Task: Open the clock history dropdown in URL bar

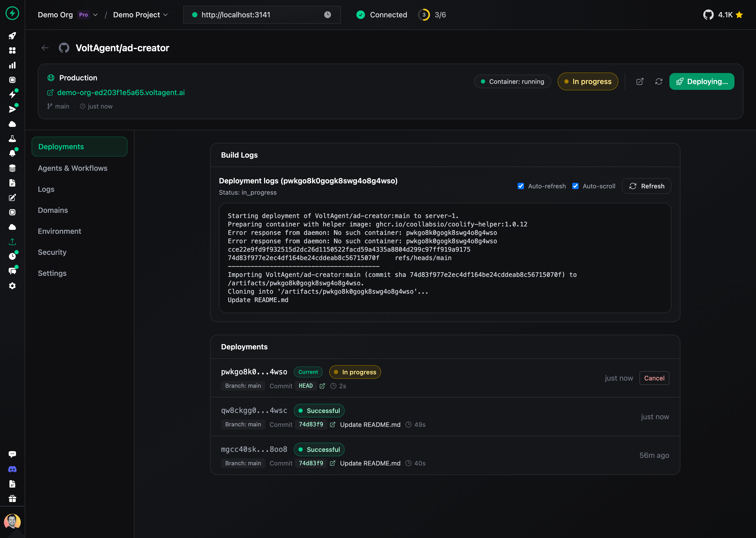Action: pos(327,15)
